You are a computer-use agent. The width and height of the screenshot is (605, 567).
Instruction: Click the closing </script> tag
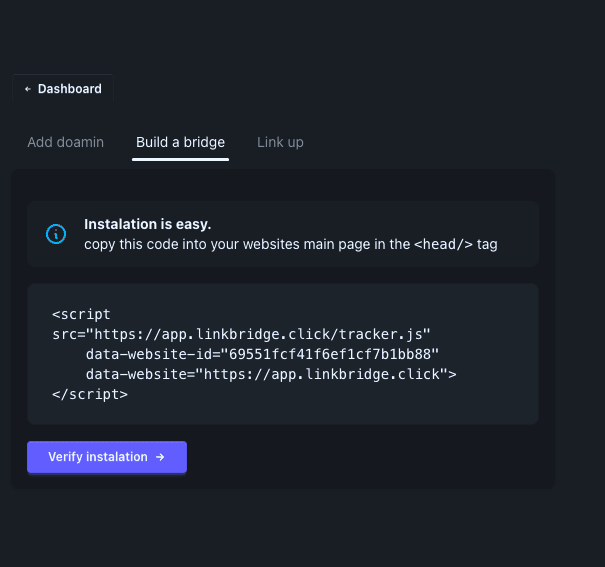90,394
